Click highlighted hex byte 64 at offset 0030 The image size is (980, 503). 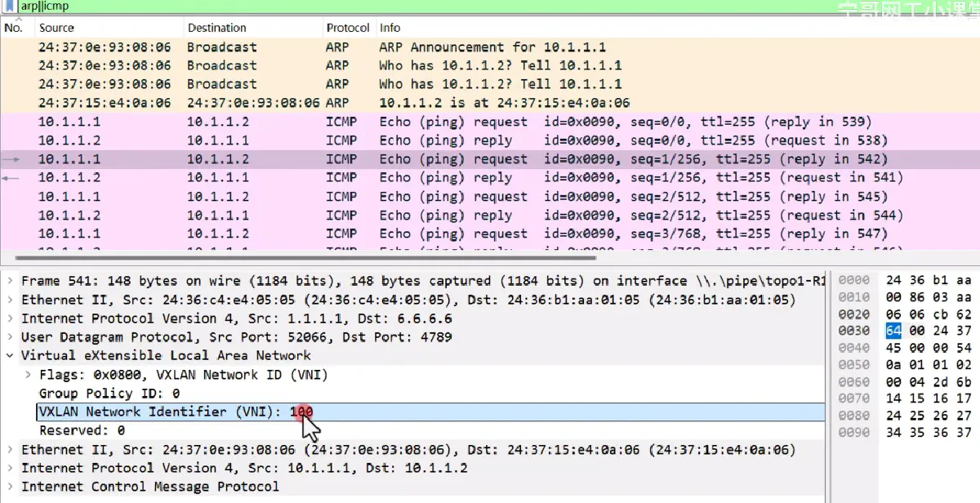(893, 330)
